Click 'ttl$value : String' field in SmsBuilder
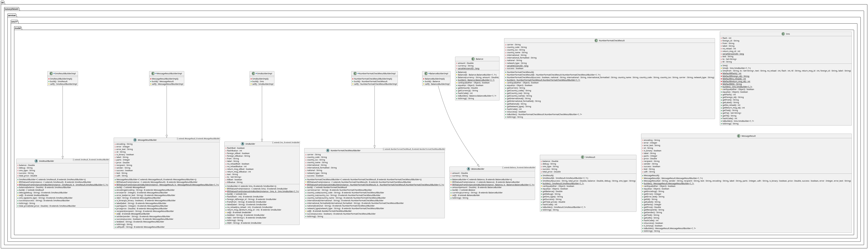The image size is (868, 249). tap(234, 182)
